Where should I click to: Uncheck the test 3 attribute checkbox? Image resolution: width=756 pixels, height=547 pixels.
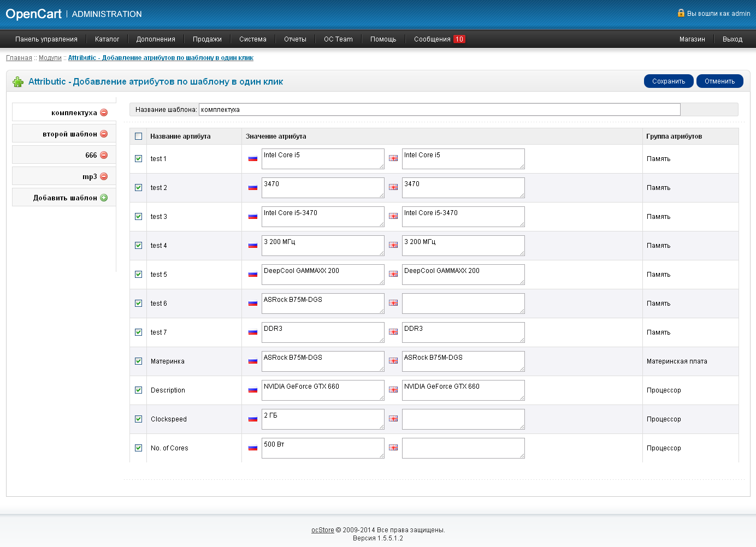pos(138,217)
